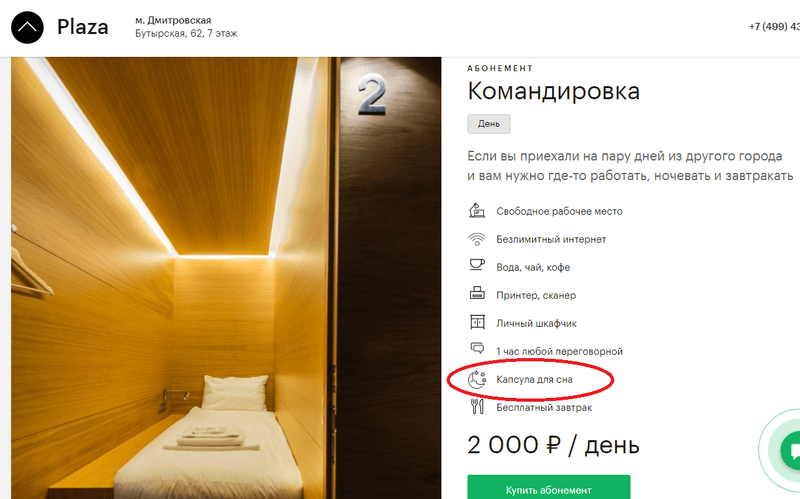Image resolution: width=800 pixels, height=499 pixels.
Task: Click the meeting room chat bubble icon
Action: coord(477,348)
